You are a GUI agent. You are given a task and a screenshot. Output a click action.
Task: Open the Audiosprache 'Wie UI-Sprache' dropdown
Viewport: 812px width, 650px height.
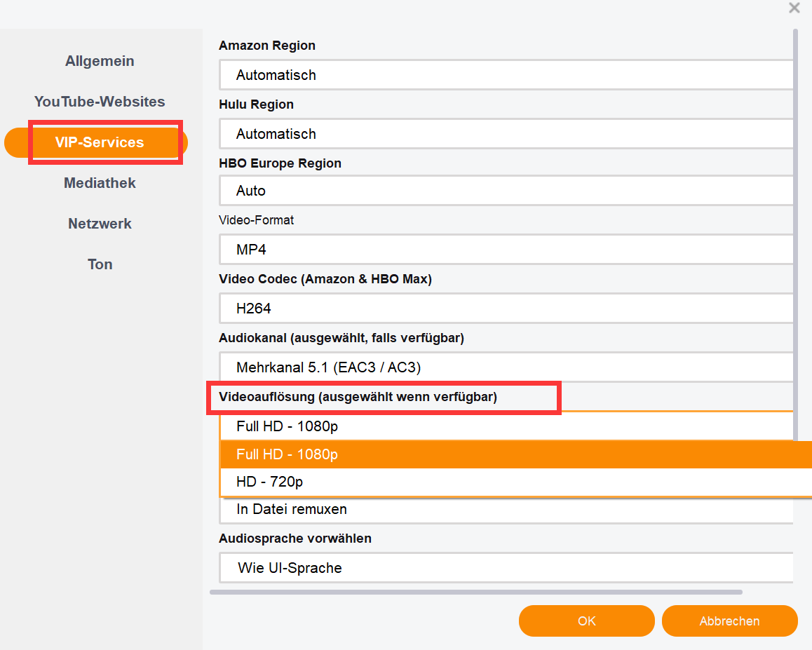[x=506, y=568]
